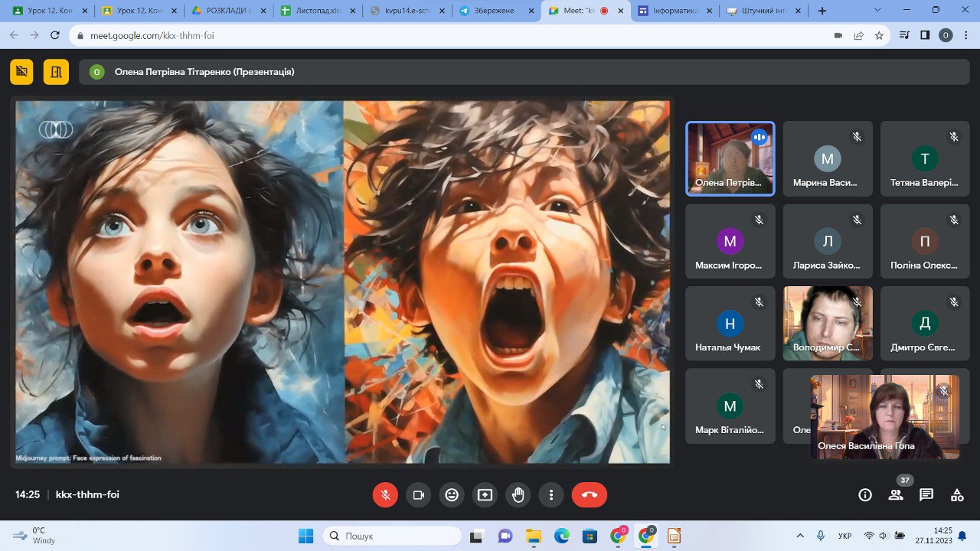Show hidden tray icons chevron
Screen dimensions: 980x551
[x=801, y=536]
